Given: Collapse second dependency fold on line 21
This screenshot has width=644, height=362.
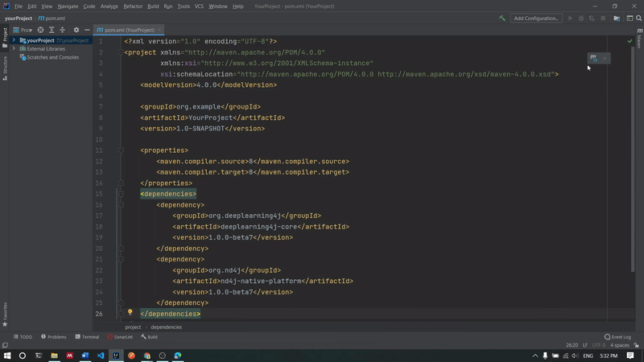Looking at the screenshot, I should point(122,259).
